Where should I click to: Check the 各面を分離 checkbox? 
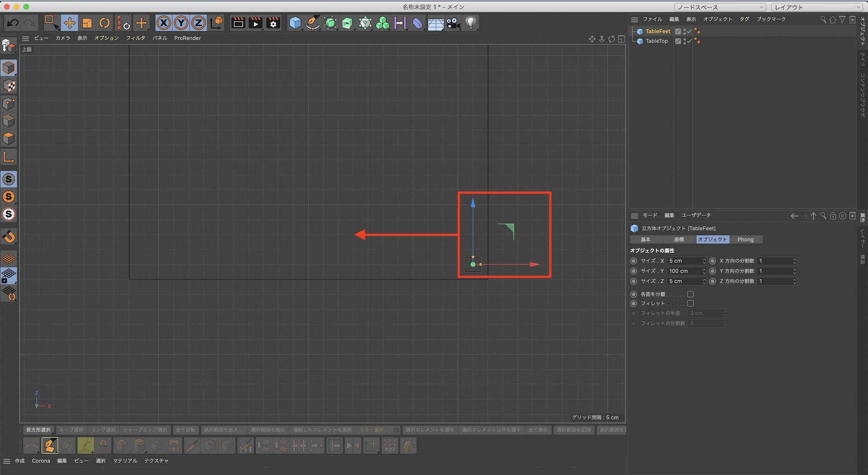pyautogui.click(x=690, y=294)
